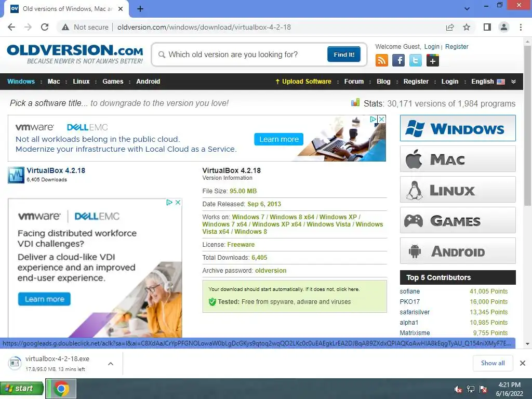
Task: Click the OLDVERSION.COM logo
Action: [x=75, y=54]
